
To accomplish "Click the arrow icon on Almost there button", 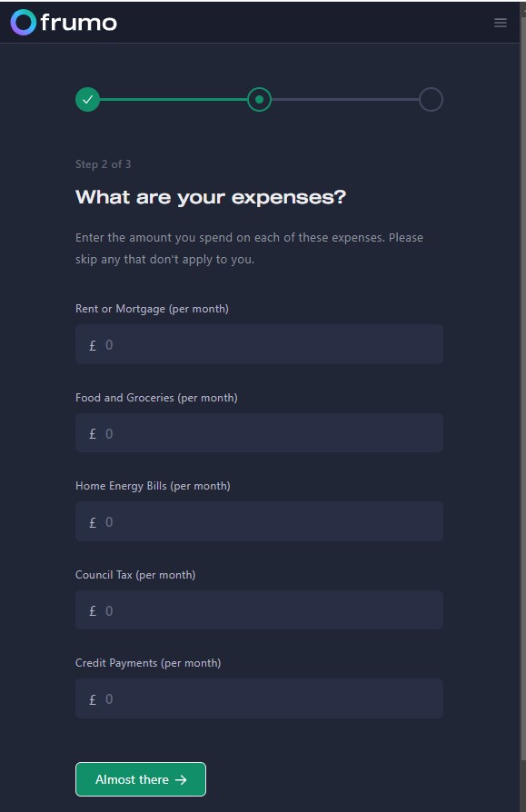I will pos(183,778).
